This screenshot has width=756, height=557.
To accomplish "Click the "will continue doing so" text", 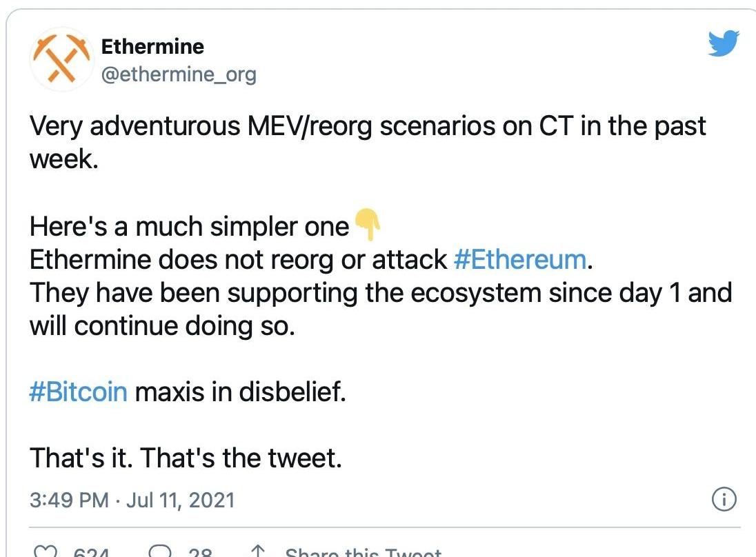I will 162,326.
